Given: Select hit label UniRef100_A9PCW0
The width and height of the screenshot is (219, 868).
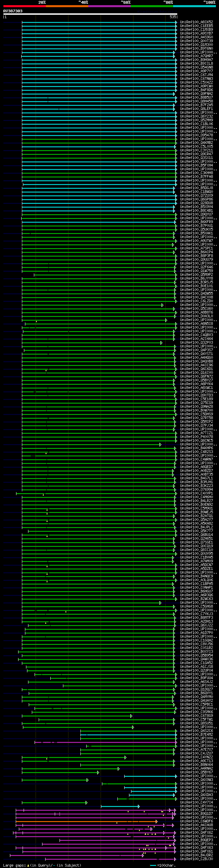Looking at the screenshot, I should pos(196,86).
